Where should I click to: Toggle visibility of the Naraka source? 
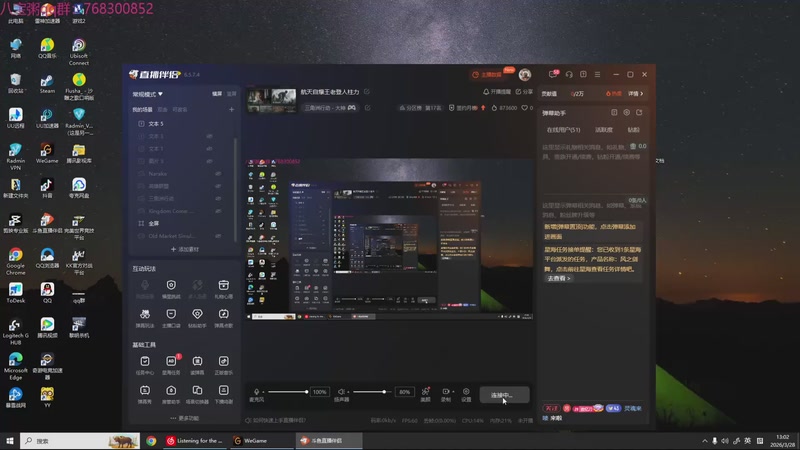click(x=218, y=173)
